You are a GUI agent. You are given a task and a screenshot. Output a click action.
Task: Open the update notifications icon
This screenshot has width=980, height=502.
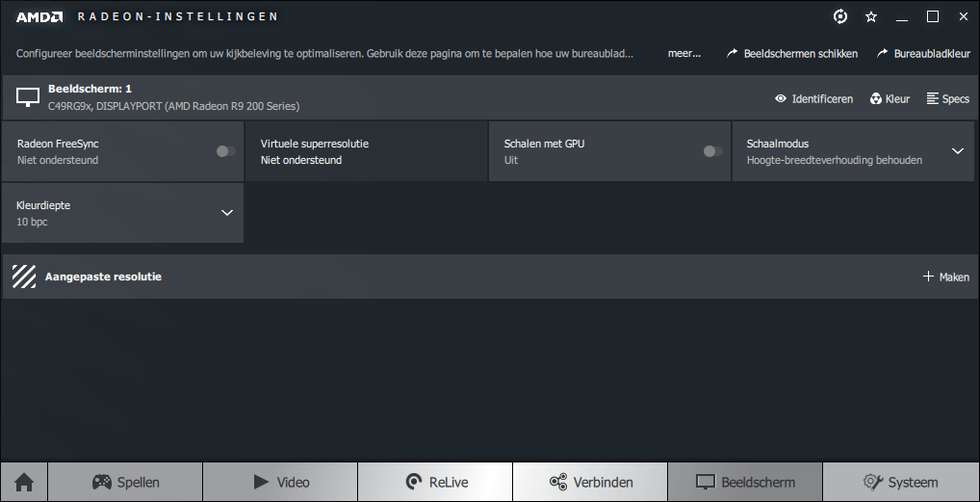[840, 16]
